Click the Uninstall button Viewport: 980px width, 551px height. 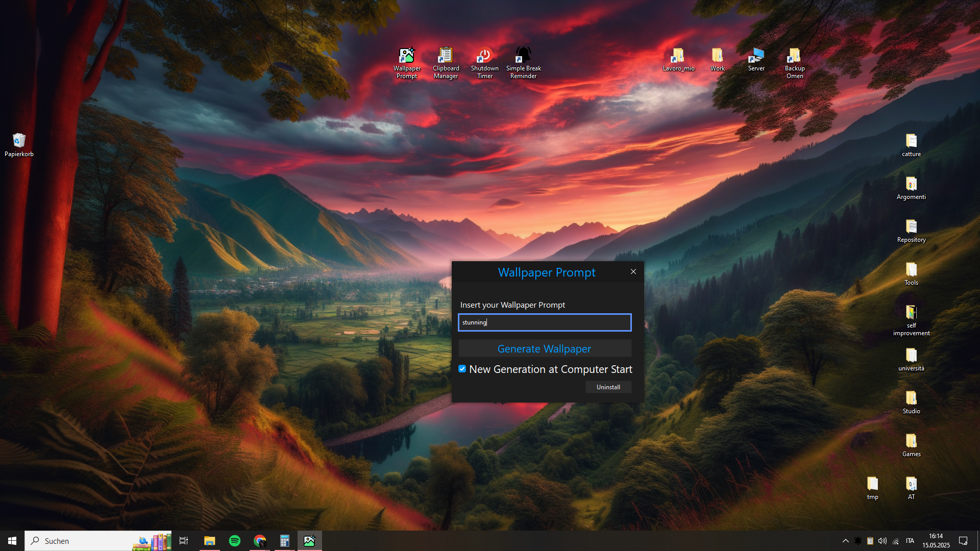pyautogui.click(x=608, y=387)
